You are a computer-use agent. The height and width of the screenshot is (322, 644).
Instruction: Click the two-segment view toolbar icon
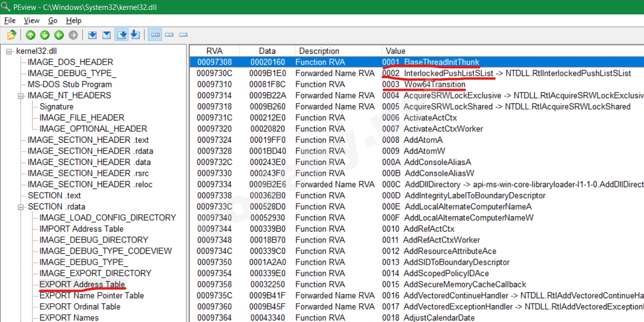tap(169, 35)
